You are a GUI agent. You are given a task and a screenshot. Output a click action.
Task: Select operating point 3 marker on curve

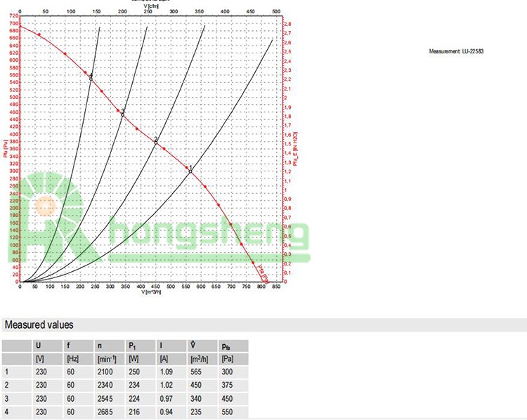click(x=122, y=114)
